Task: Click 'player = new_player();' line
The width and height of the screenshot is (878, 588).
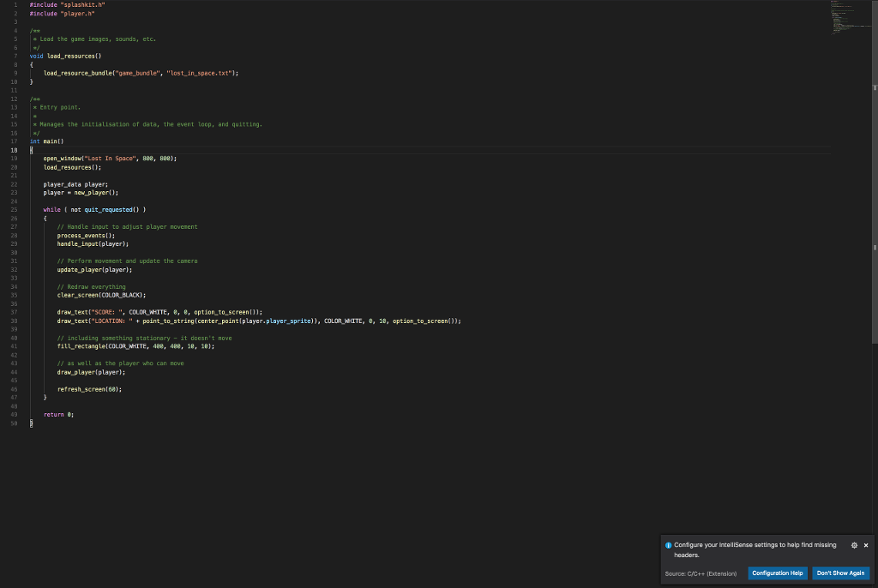Action: 81,193
